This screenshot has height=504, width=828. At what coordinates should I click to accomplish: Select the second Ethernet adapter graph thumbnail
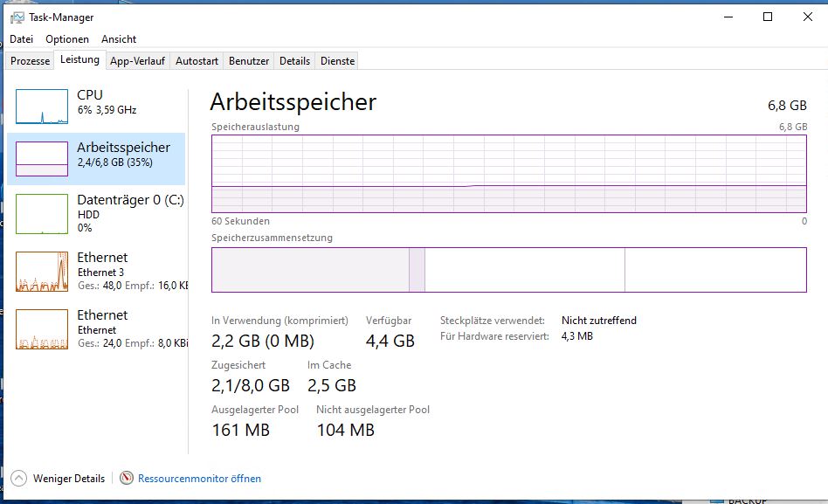[x=42, y=328]
